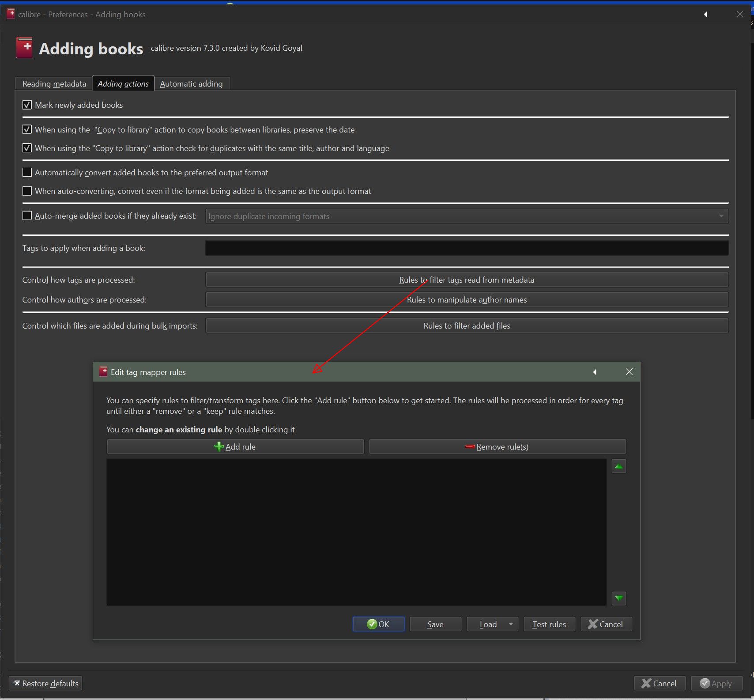The width and height of the screenshot is (754, 700).
Task: Click the green move-rule-down arrow
Action: coord(618,598)
